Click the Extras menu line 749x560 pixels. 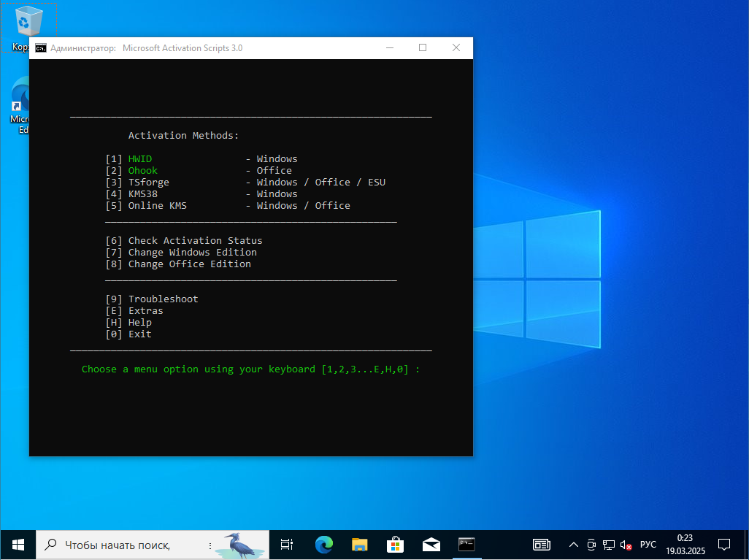[134, 310]
